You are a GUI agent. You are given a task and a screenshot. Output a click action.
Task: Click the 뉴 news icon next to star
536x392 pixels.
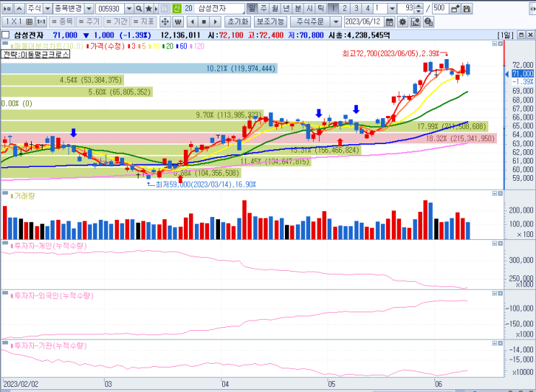click(164, 9)
